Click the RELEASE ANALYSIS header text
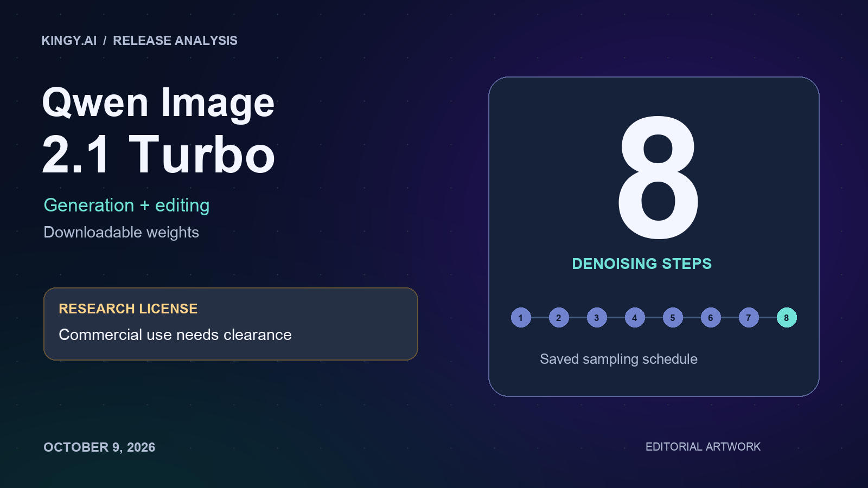868x488 pixels. click(x=175, y=41)
